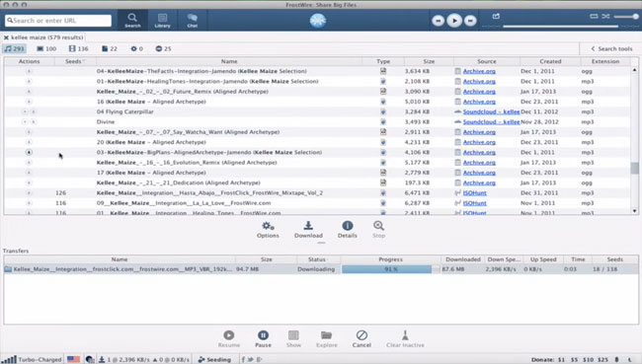Open Soundcloud link for 04 Flying Caterpillar
642x364 pixels.
[491, 111]
